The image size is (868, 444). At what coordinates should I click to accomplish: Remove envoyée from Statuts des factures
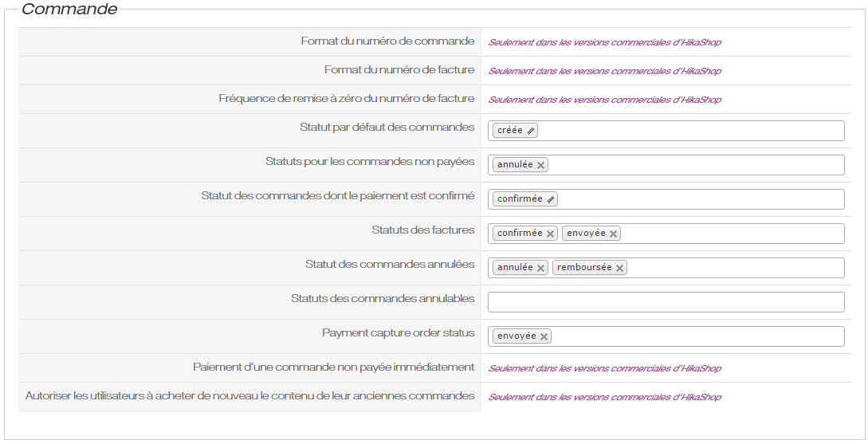point(613,234)
